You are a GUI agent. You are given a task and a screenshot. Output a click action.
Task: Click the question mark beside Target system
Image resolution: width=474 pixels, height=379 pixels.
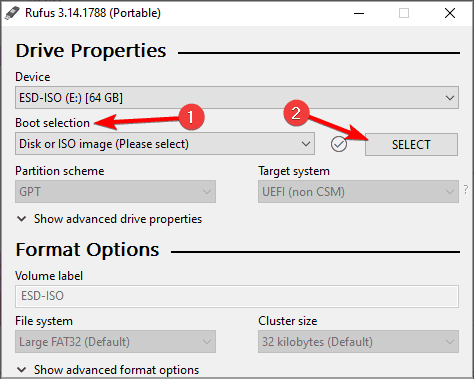point(466,190)
